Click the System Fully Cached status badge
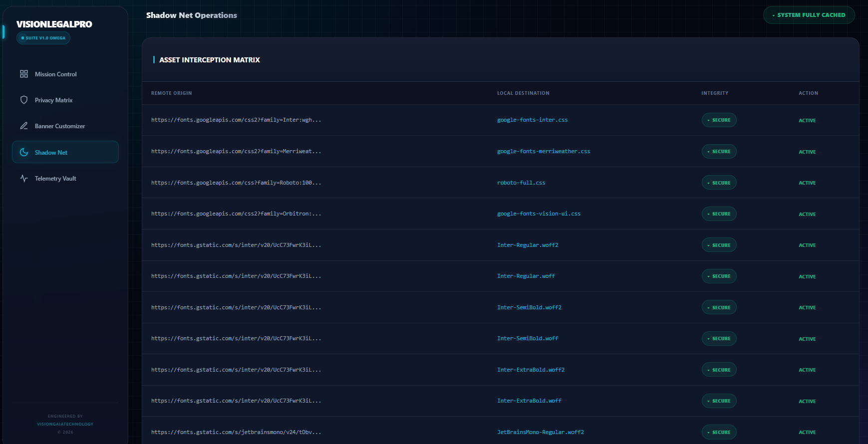The height and width of the screenshot is (444, 868). [809, 15]
